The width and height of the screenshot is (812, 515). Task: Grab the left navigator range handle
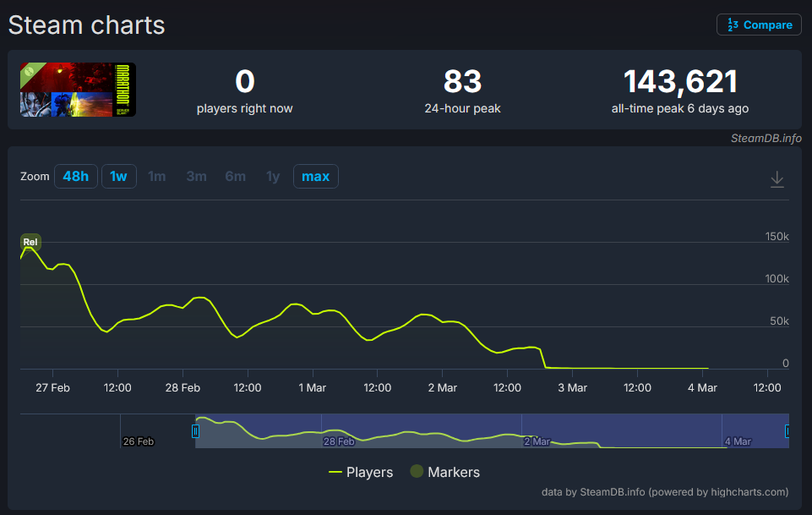195,431
